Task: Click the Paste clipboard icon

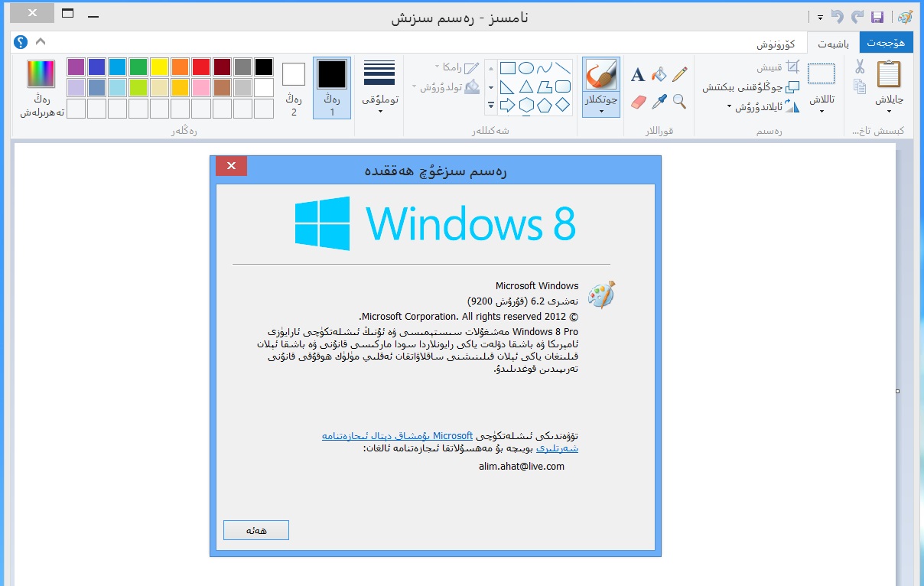Action: pos(889,74)
